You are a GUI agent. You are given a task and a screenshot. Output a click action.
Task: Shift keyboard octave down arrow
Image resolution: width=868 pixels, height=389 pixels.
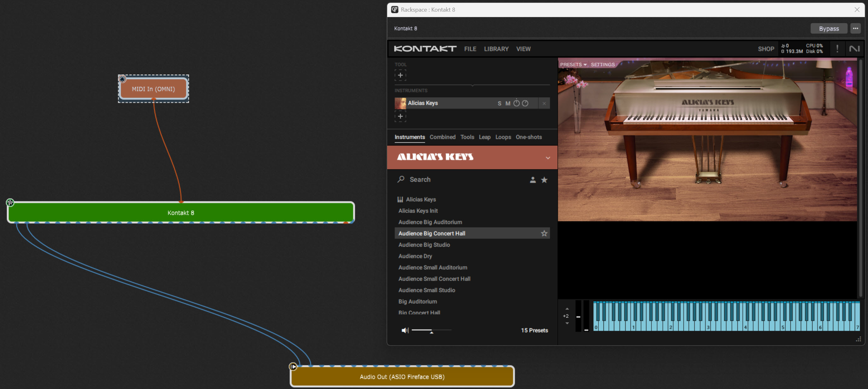click(567, 323)
